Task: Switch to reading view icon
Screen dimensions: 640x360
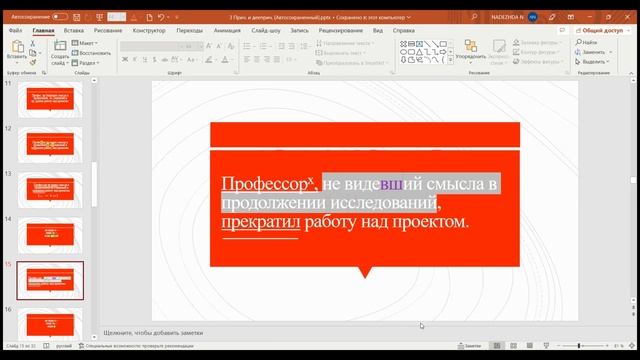Action: (529, 346)
